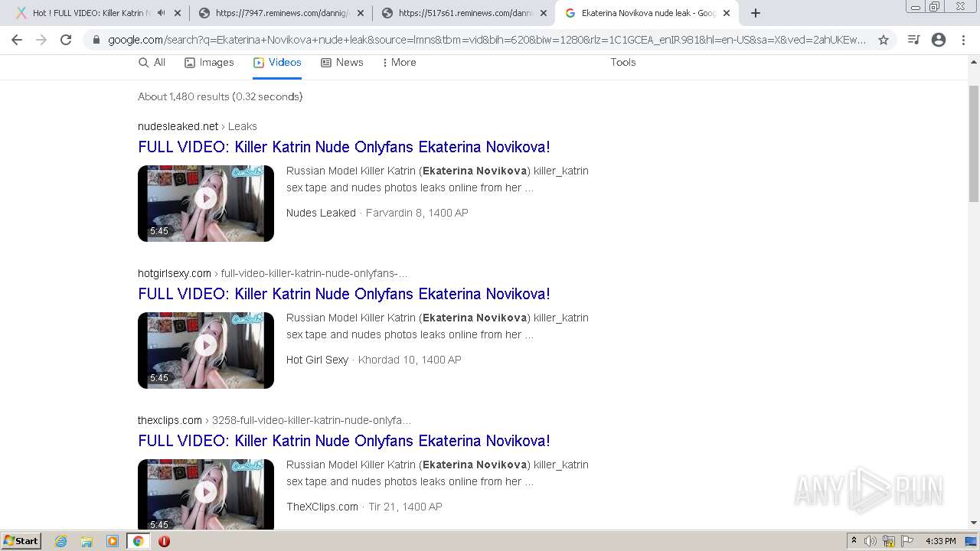Click the 'Nudes Leaked' source name
This screenshot has height=551, width=980.
pos(321,213)
